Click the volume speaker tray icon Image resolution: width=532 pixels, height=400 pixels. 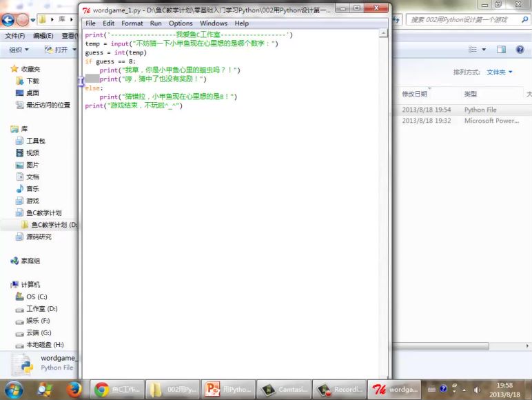pyautogui.click(x=477, y=390)
